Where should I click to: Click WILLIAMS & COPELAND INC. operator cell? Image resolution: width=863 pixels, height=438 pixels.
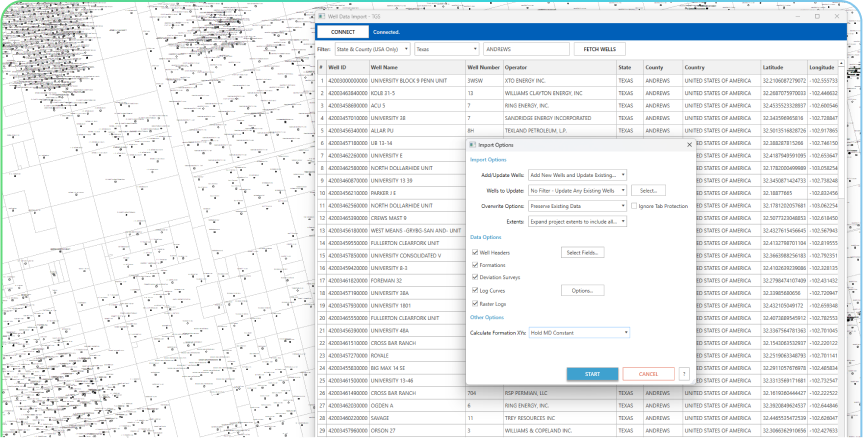coord(559,430)
